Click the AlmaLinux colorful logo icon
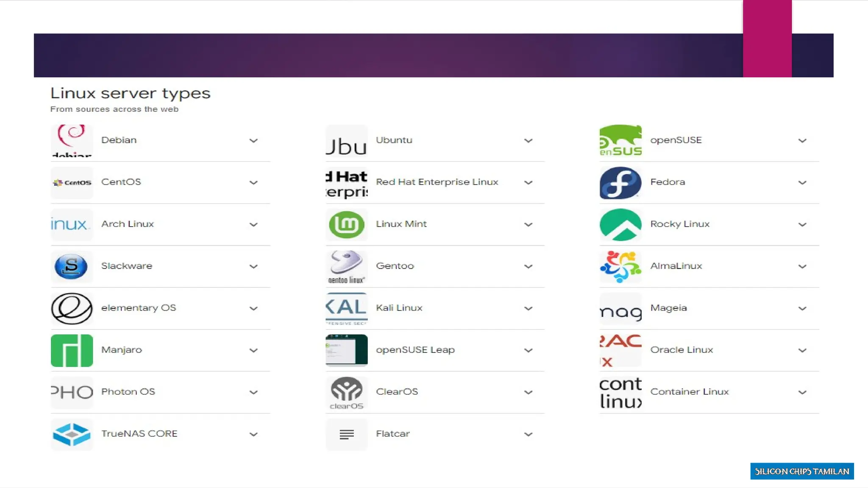 click(620, 266)
